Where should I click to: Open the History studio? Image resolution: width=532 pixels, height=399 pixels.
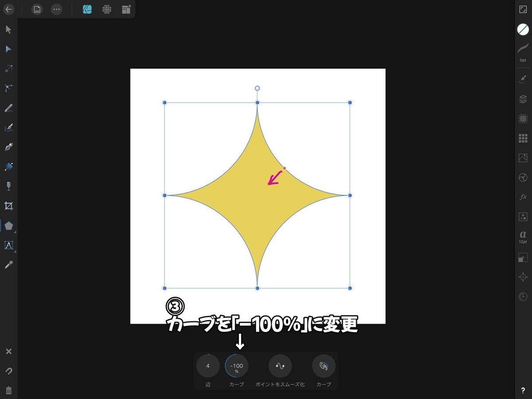(x=523, y=296)
